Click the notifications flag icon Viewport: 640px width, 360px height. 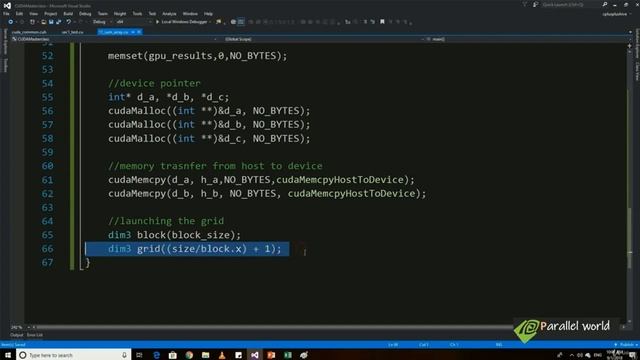pyautogui.click(x=524, y=5)
